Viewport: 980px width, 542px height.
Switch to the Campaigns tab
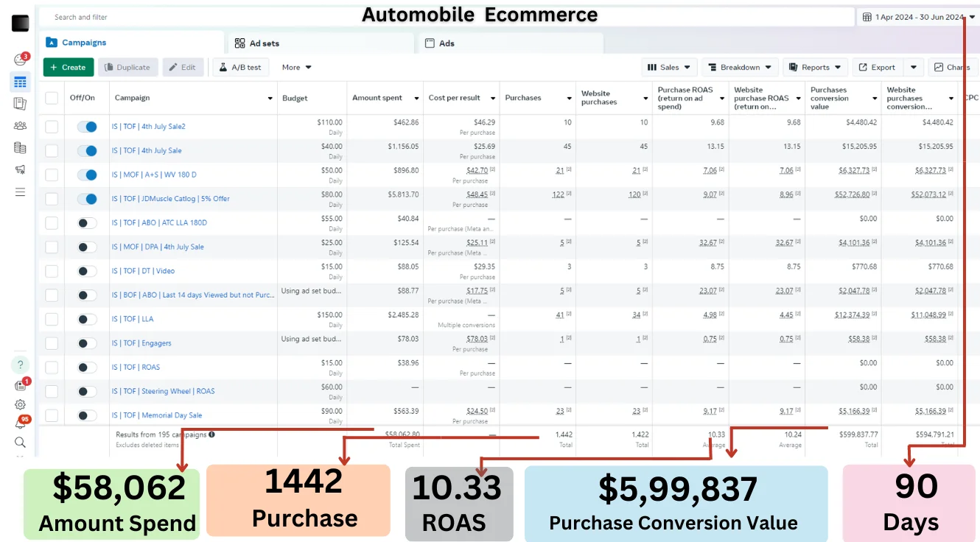[131, 43]
